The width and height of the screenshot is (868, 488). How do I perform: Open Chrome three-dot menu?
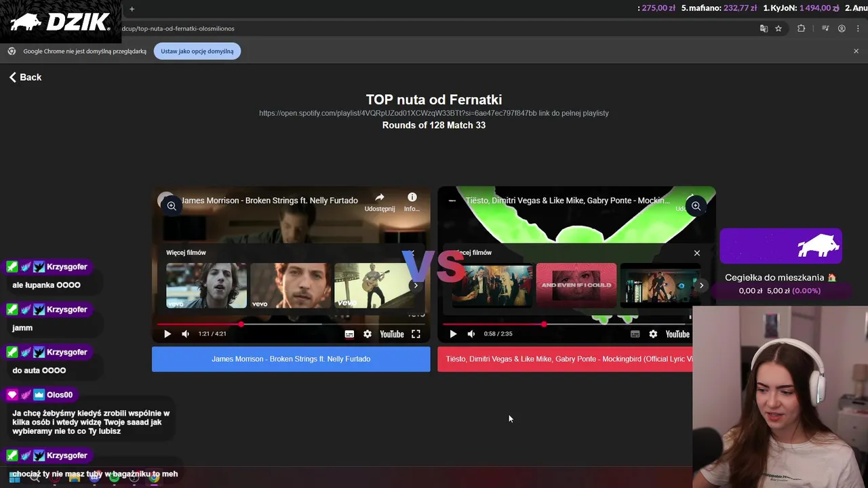(x=857, y=28)
